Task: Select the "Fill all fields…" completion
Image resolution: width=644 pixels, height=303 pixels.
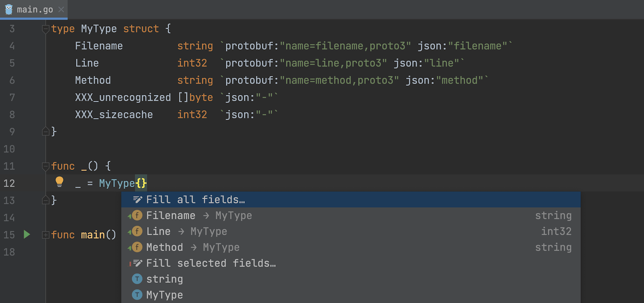Action: [x=195, y=200]
